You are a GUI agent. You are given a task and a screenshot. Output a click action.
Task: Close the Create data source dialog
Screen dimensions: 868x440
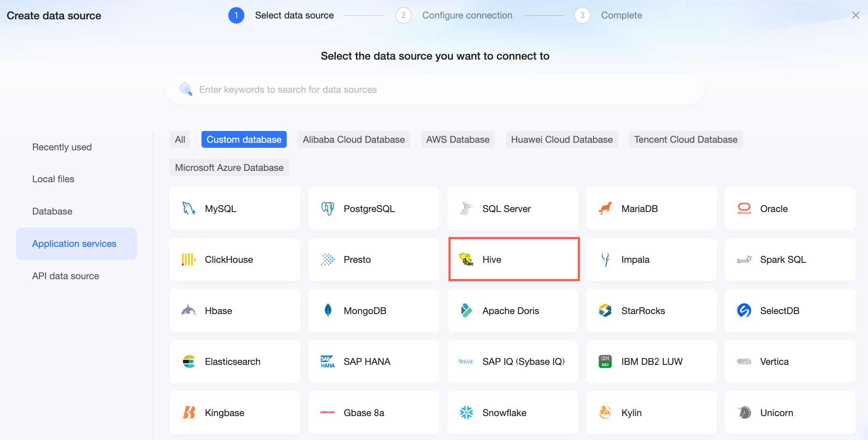click(855, 16)
